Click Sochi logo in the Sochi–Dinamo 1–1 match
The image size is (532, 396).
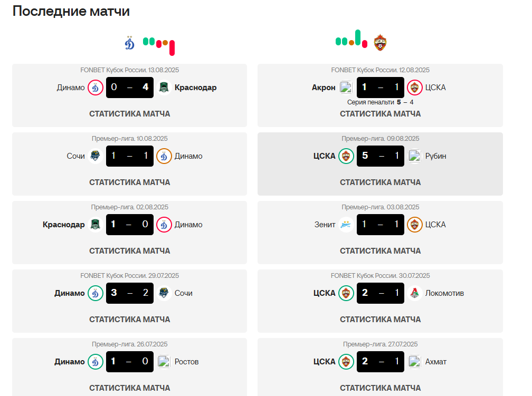tap(96, 156)
